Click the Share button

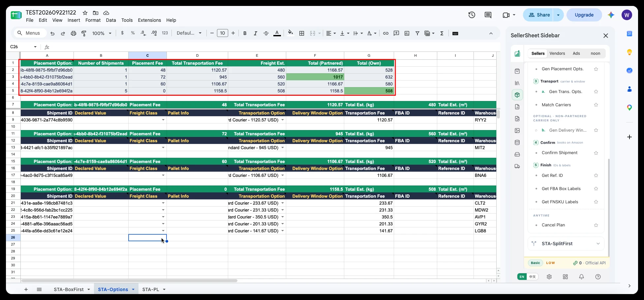coord(539,15)
